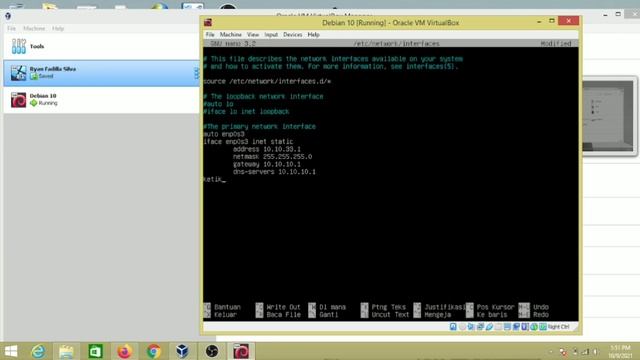Screen dimensions: 640x360
Task: Click the Ryan Fadilla Silva VM icon
Action: pos(18,73)
